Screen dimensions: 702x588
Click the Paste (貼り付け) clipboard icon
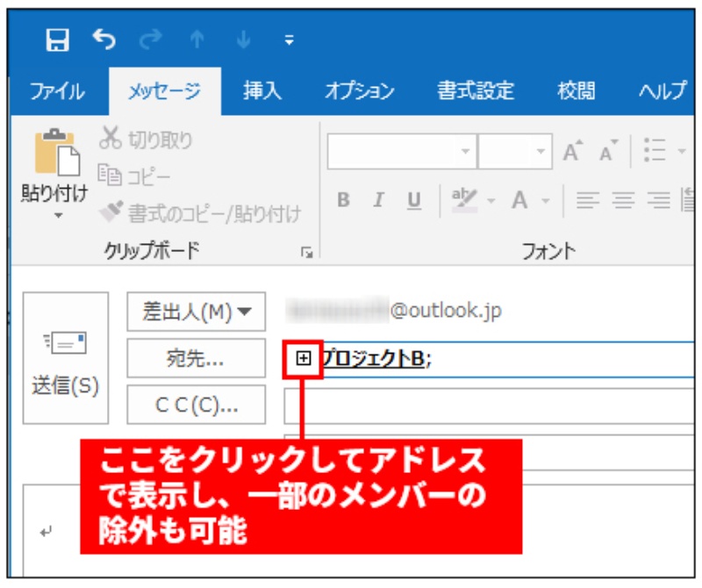(54, 154)
